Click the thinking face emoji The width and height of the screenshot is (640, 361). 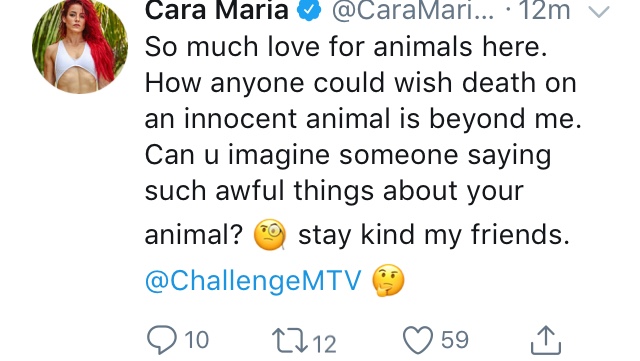(x=388, y=280)
